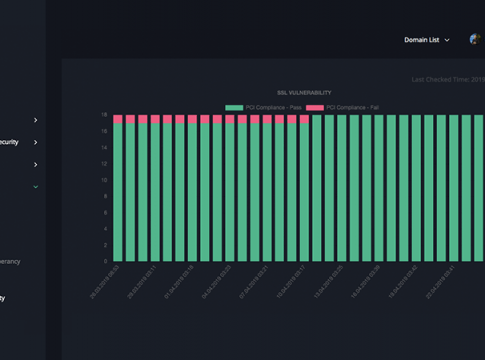Click the SSL VULNERABILITY chart title

click(x=304, y=93)
